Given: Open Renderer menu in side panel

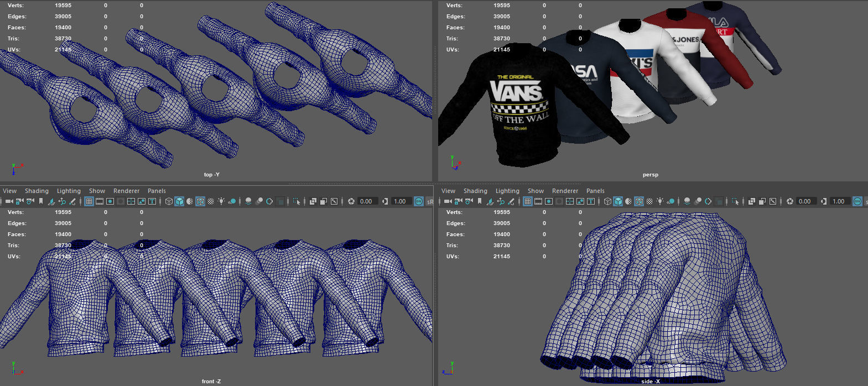Looking at the screenshot, I should pos(565,191).
